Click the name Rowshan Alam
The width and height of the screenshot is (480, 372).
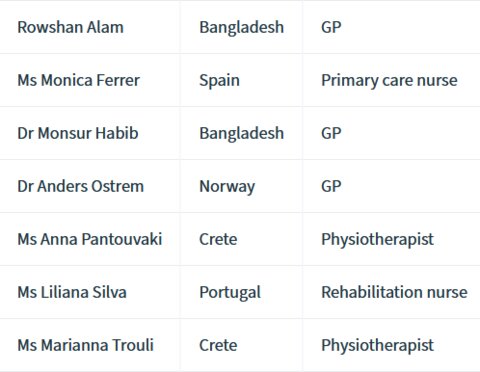point(70,27)
